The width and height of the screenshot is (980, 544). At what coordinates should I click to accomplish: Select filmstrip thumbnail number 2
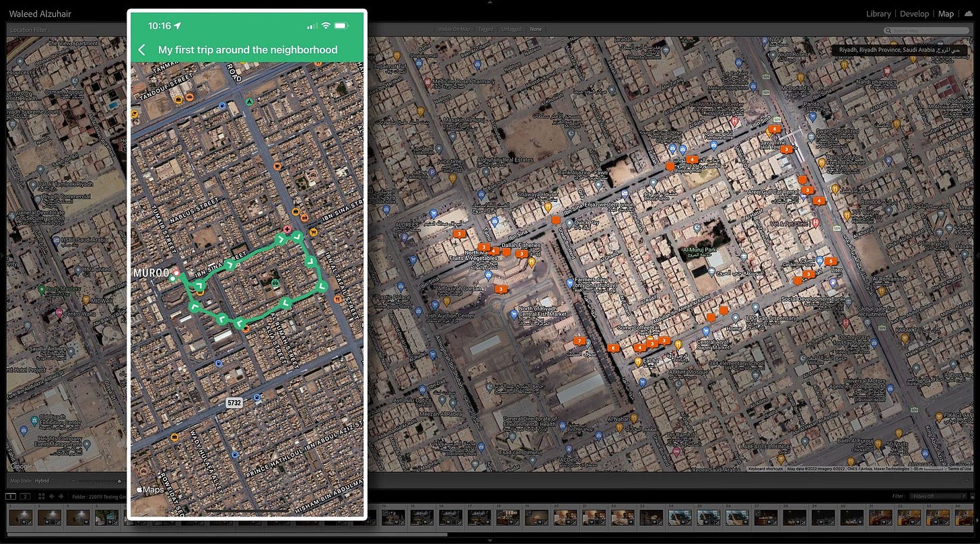point(49,517)
